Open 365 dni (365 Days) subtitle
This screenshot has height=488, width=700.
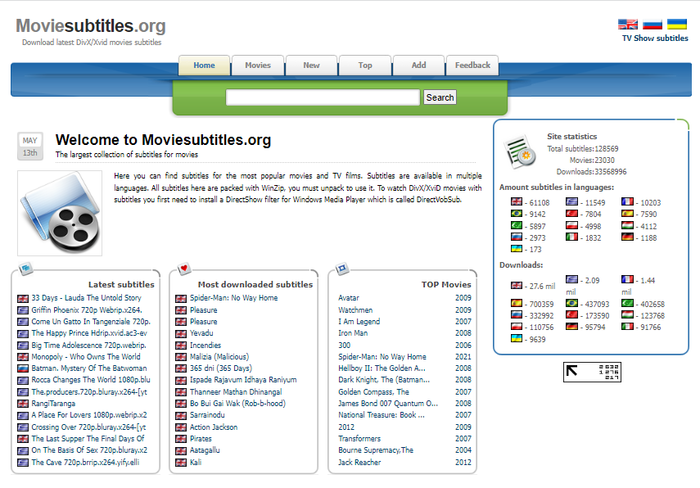pos(221,368)
